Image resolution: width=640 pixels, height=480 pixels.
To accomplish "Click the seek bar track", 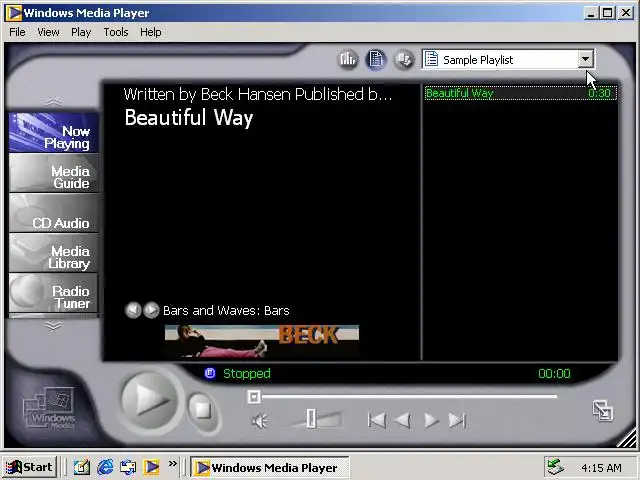I will coord(409,396).
